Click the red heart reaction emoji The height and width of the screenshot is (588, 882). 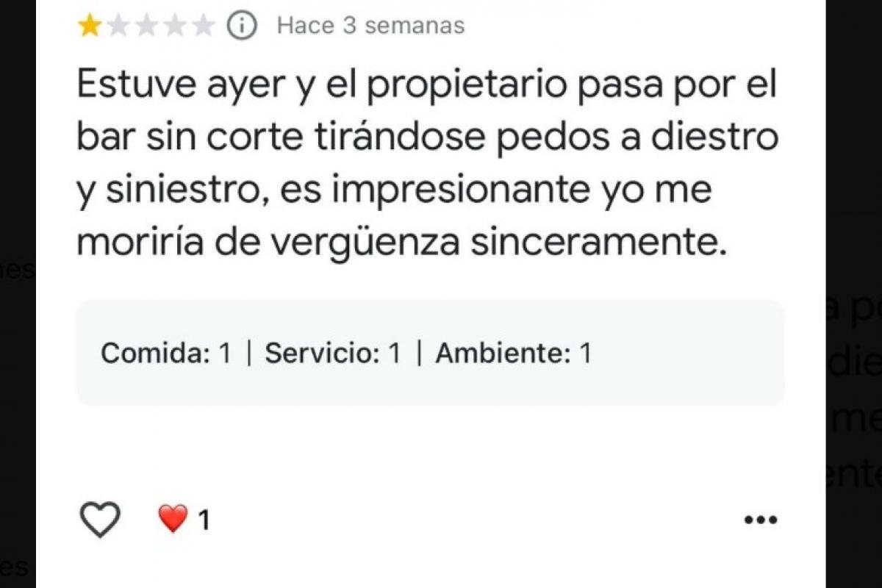tap(173, 520)
